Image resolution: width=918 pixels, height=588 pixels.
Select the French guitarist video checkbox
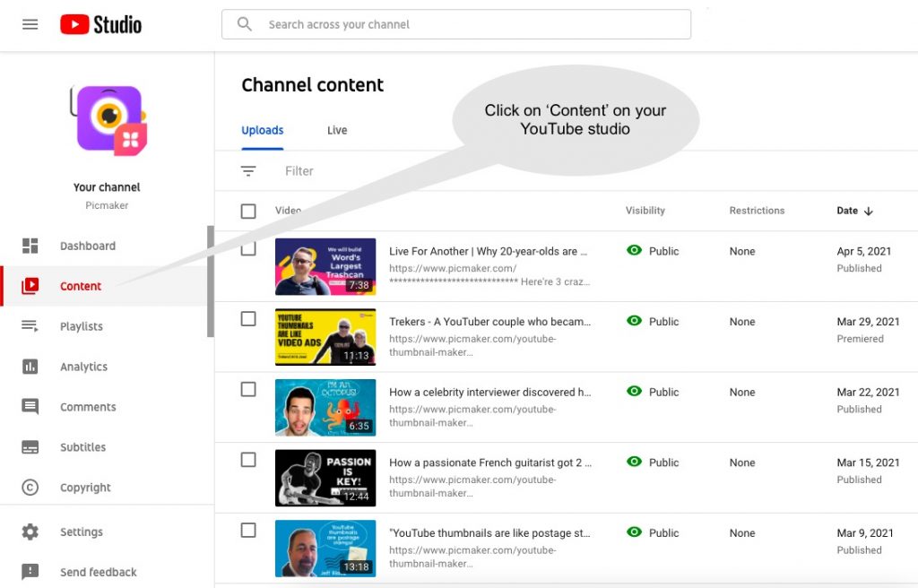[x=248, y=460]
